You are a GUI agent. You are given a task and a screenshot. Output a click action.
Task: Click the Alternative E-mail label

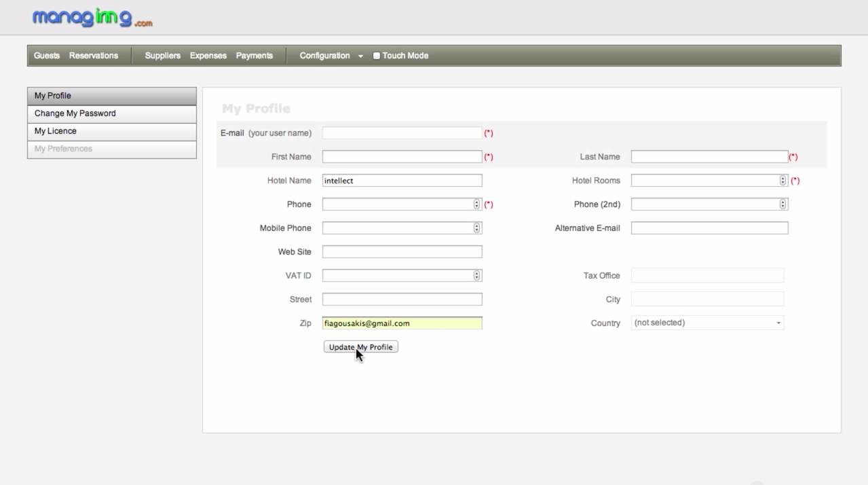[587, 228]
